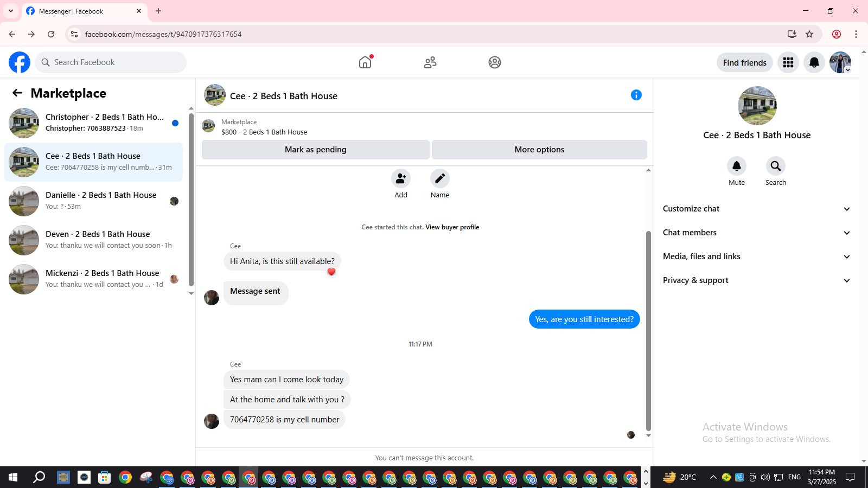Screen dimensions: 868x488
Task: Click the 'Yes, are you still interested?' bubble
Action: click(x=584, y=319)
